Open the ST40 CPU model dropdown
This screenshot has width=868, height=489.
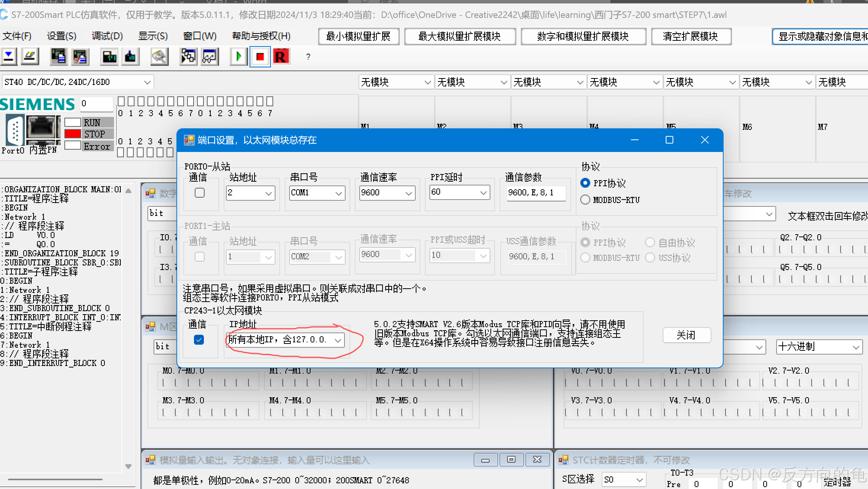coord(147,82)
